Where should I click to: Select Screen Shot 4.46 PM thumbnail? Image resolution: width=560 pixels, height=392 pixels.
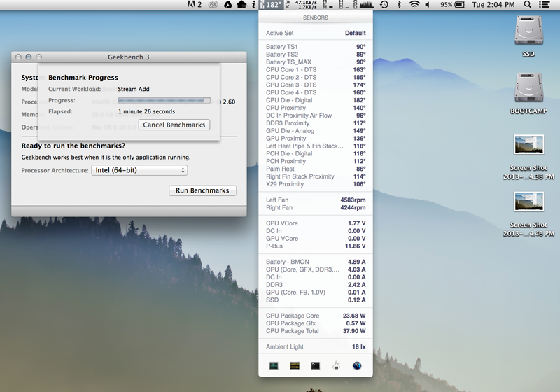pos(529,202)
